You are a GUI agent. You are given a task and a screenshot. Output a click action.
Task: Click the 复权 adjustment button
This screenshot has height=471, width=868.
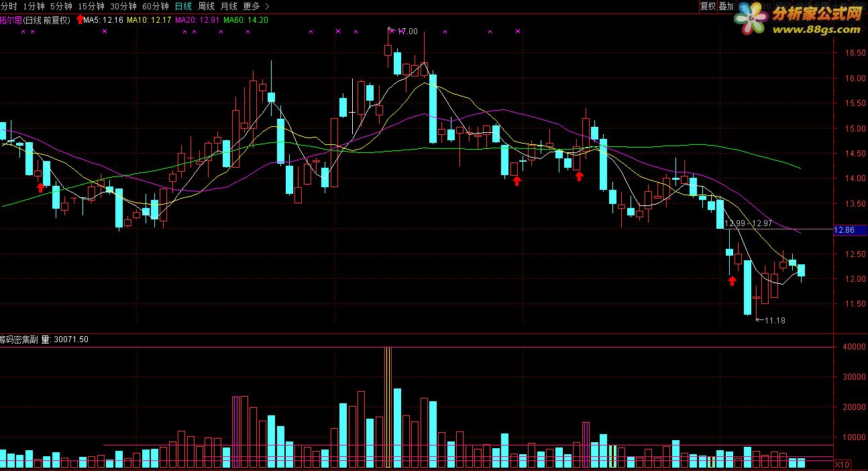tap(708, 6)
